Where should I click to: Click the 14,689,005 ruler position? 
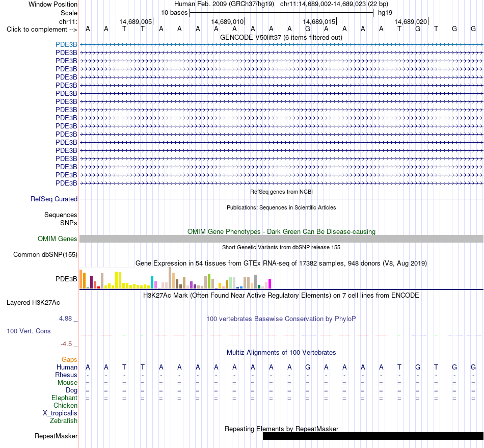136,21
